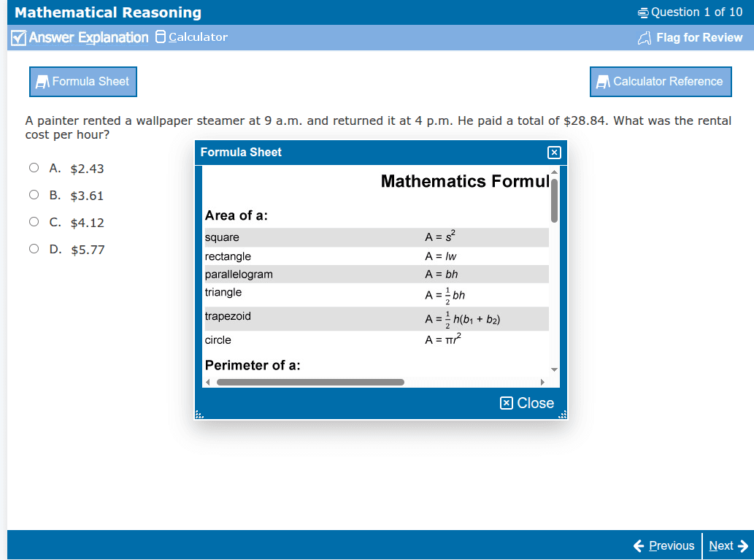Click the Question 1 of 10 list icon

[x=642, y=12]
